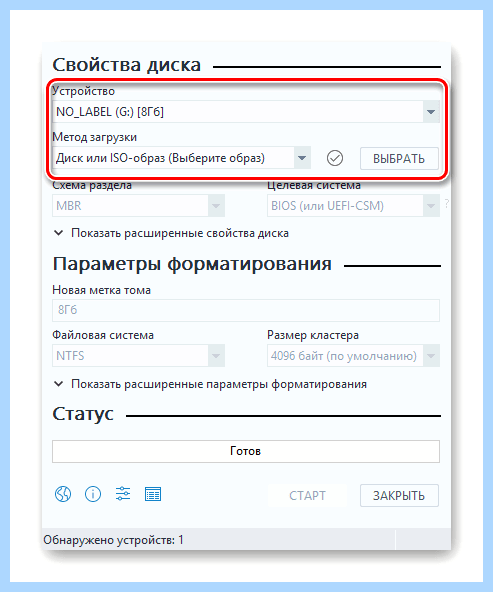
Task: Click the Новая метка тома field
Action: click(246, 310)
